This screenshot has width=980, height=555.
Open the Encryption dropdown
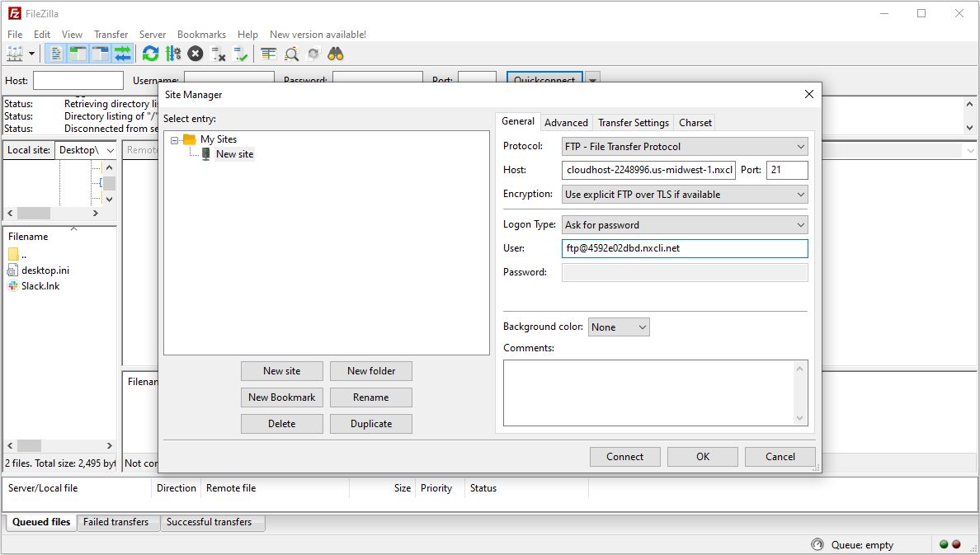pyautogui.click(x=685, y=195)
